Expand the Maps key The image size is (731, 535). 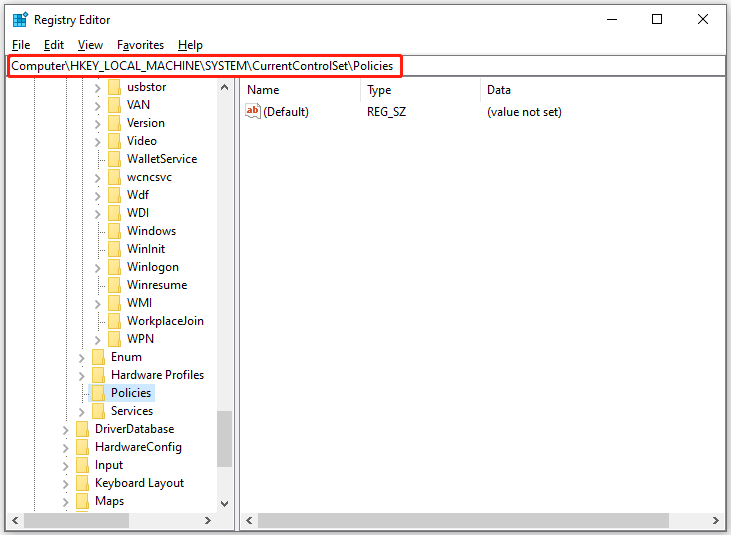click(x=66, y=502)
